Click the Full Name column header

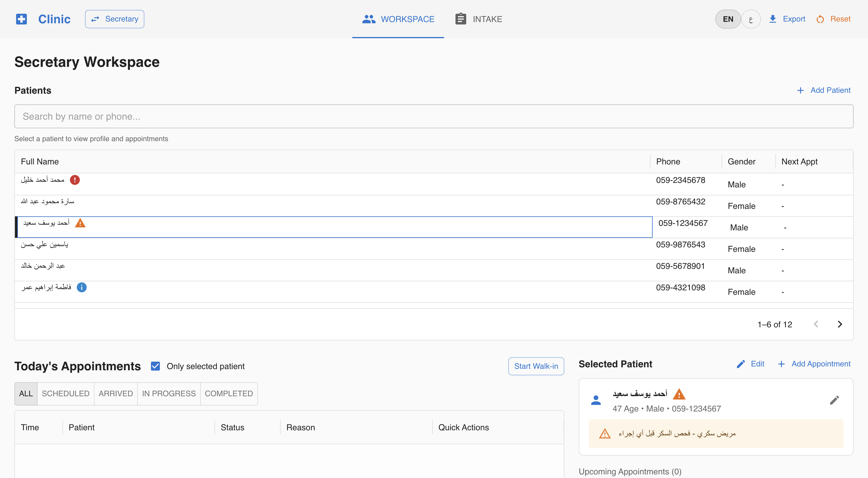40,161
